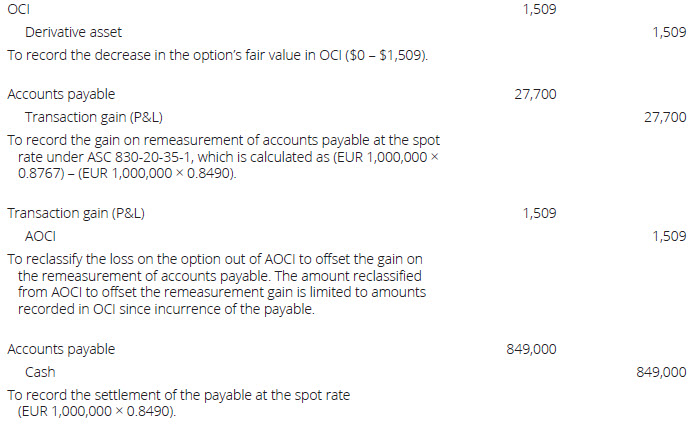Select the AOCI reclassification explanation paragraph

point(223,283)
